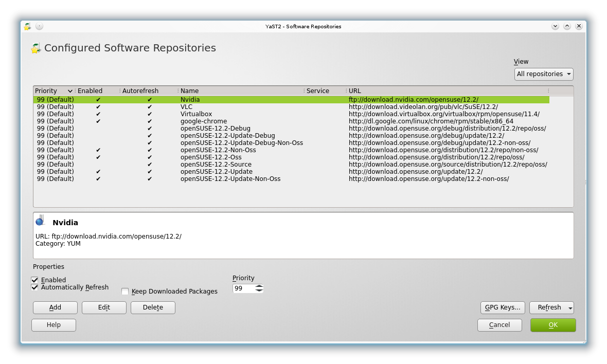Delete the selected repository
The height and width of the screenshot is (364, 607).
pyautogui.click(x=153, y=307)
